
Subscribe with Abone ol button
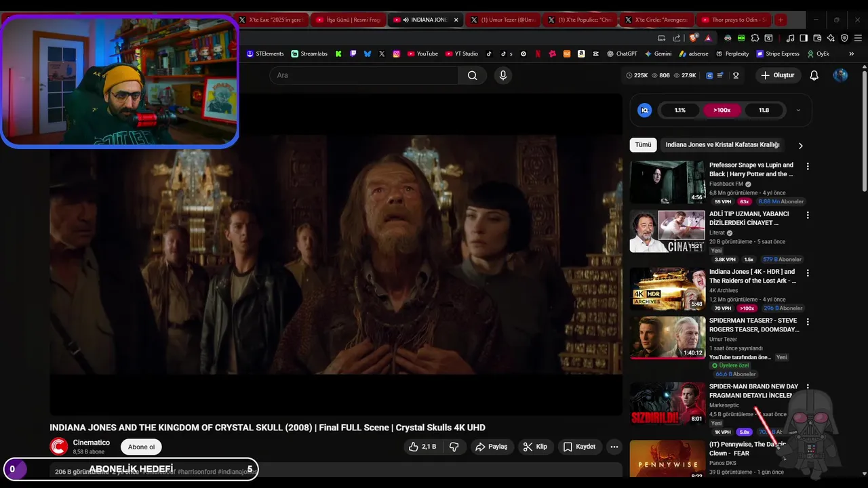pyautogui.click(x=141, y=447)
